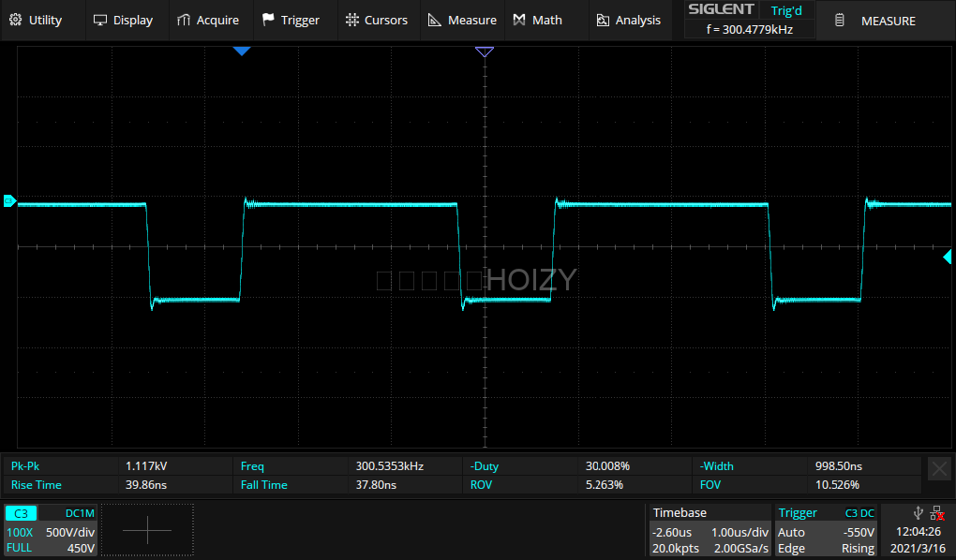
Task: Open the Cursors menu icon
Action: pyautogui.click(x=351, y=20)
